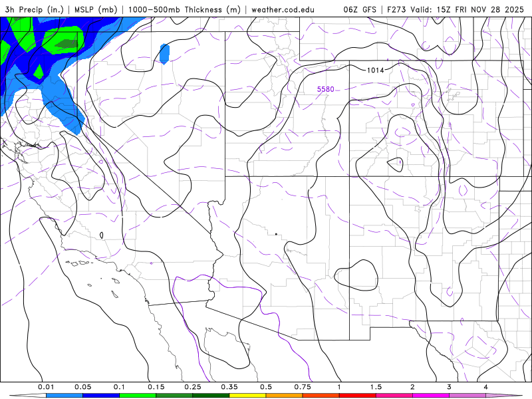Select the light blue 0.01–0.05 colorbar segment
This screenshot has height=399, width=532.
65,396
